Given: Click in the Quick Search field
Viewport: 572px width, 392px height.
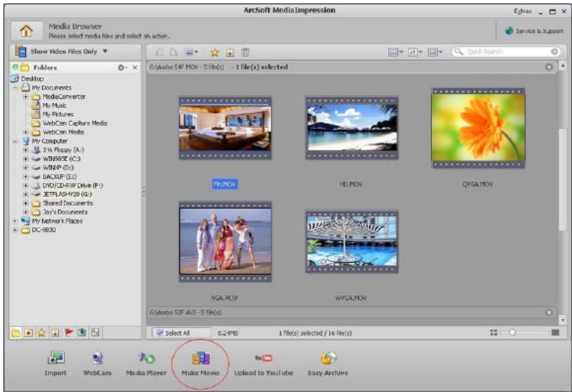Looking at the screenshot, I should coord(506,52).
